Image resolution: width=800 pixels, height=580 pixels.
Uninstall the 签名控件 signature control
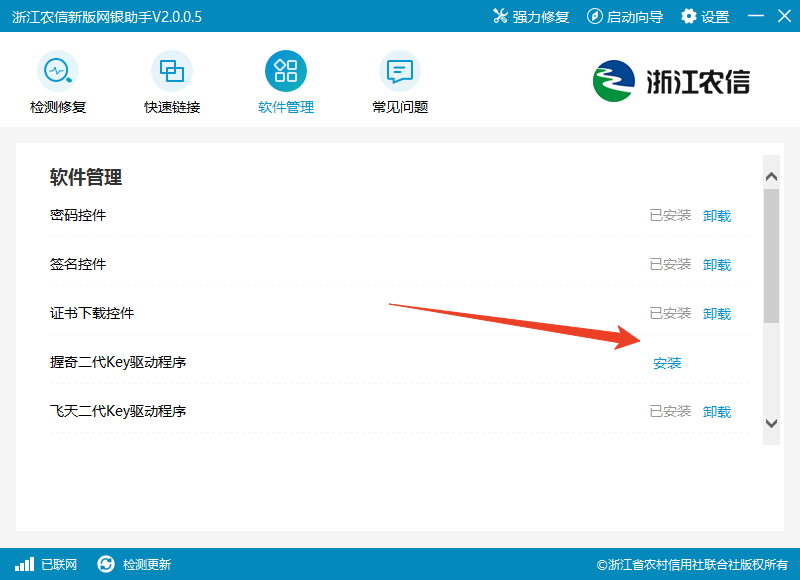click(x=718, y=264)
